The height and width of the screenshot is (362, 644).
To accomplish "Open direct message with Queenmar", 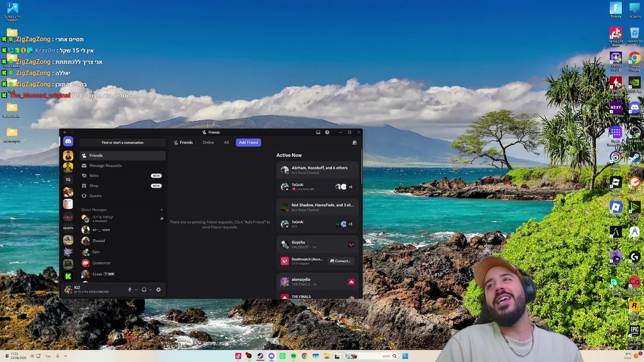I will pyautogui.click(x=122, y=263).
